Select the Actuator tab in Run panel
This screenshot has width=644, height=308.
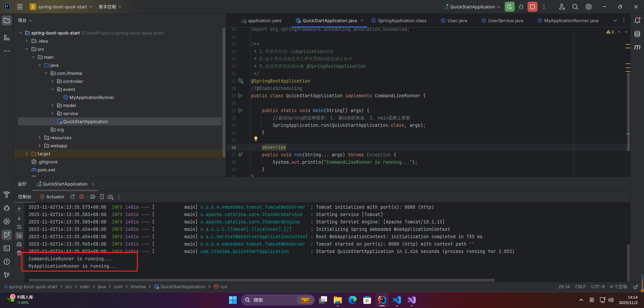pyautogui.click(x=52, y=197)
